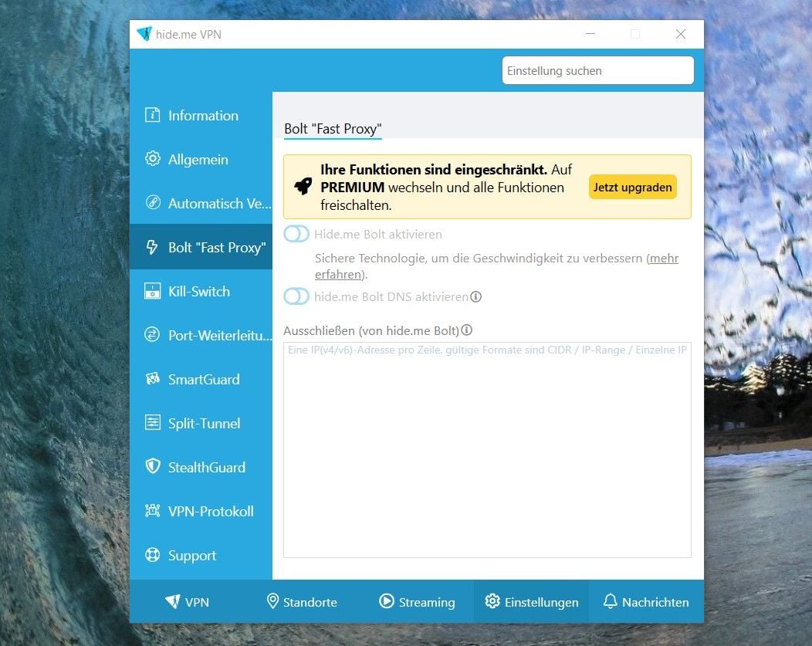Click the Support lifebuoy icon
Screen dimensions: 812x646
click(152, 555)
